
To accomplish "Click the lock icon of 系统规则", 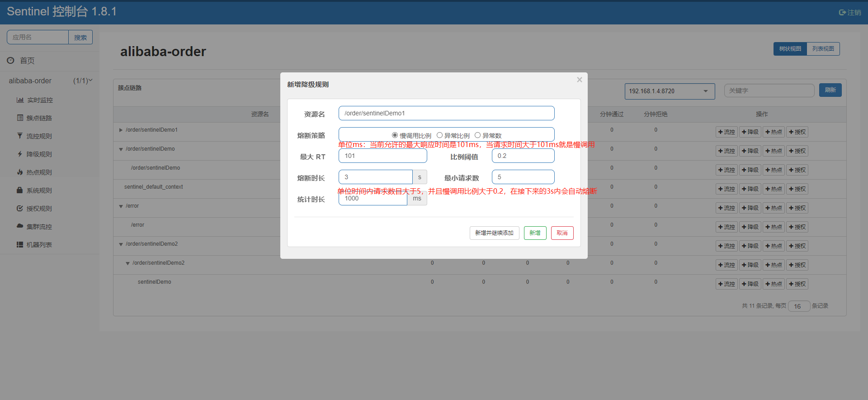I will 20,190.
